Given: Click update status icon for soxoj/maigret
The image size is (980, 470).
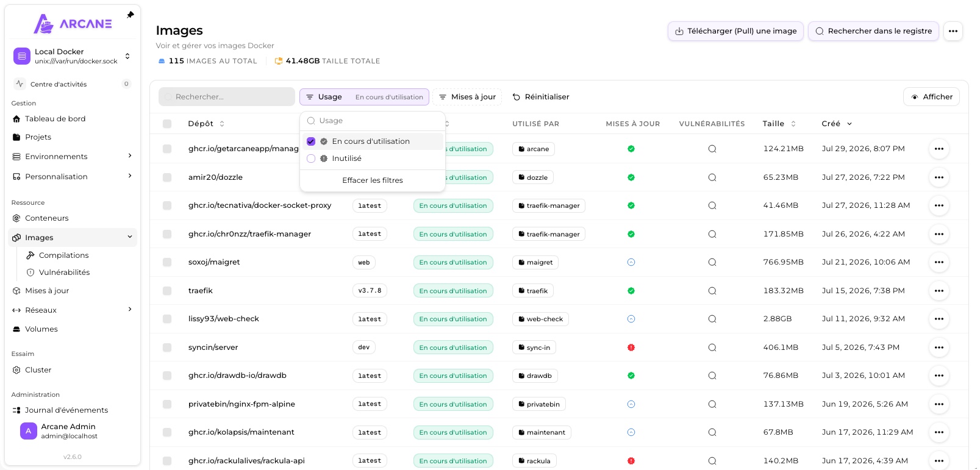Looking at the screenshot, I should (x=631, y=262).
